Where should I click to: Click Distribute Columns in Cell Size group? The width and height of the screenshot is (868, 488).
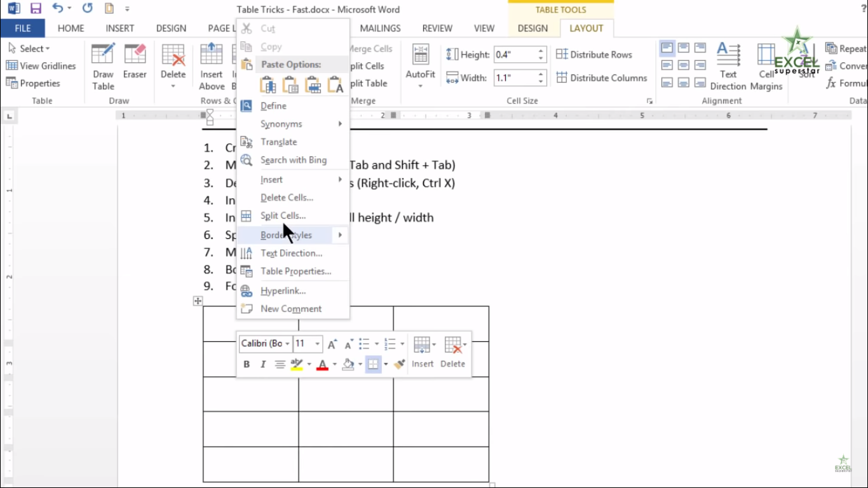pos(602,78)
